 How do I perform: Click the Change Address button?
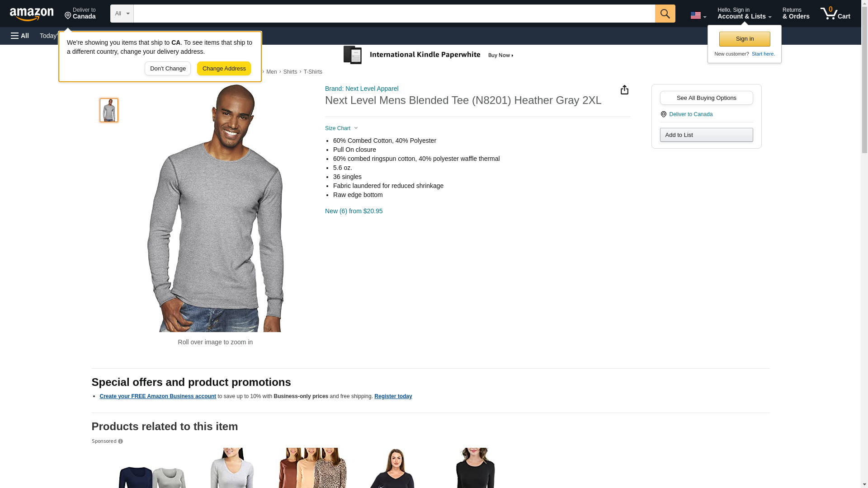coord(224,69)
